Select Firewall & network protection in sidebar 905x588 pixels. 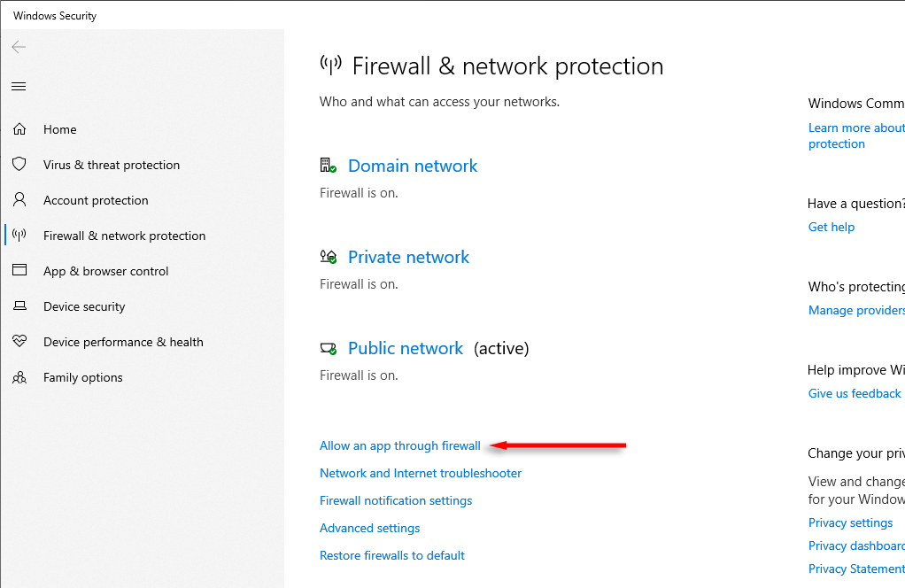point(124,236)
